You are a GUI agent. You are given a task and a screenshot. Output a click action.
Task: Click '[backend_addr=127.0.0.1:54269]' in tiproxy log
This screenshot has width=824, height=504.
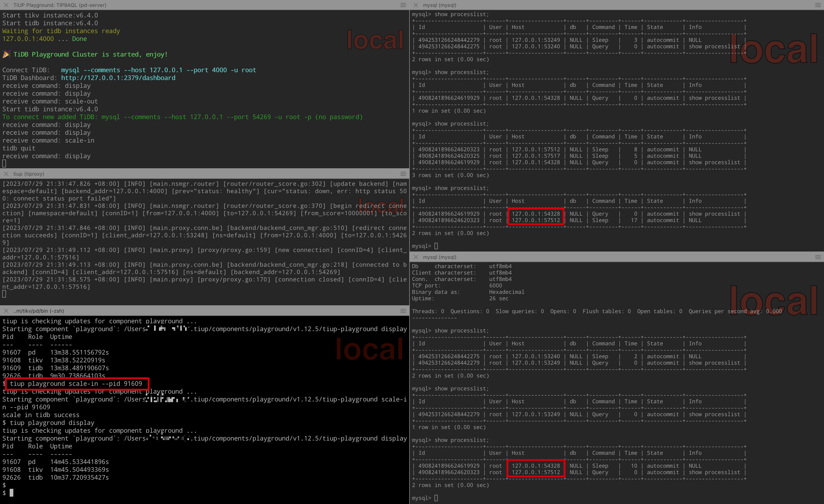[x=285, y=272]
